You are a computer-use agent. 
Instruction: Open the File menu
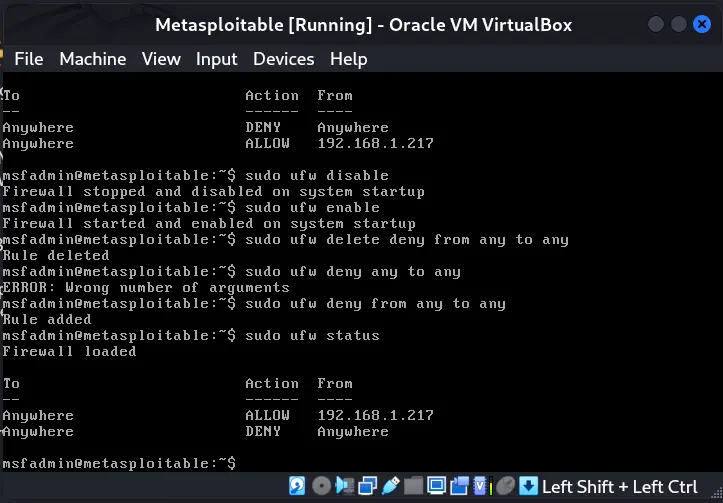[x=29, y=59]
